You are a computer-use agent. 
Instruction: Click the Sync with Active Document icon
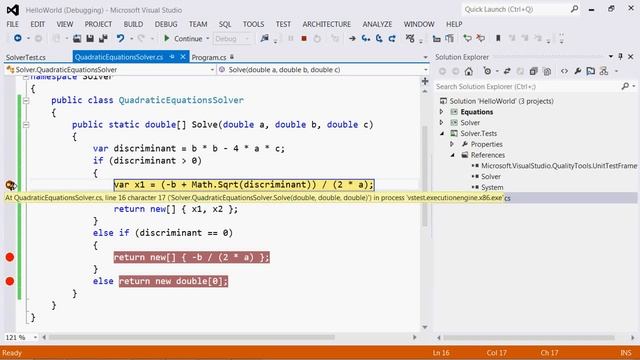(x=507, y=71)
